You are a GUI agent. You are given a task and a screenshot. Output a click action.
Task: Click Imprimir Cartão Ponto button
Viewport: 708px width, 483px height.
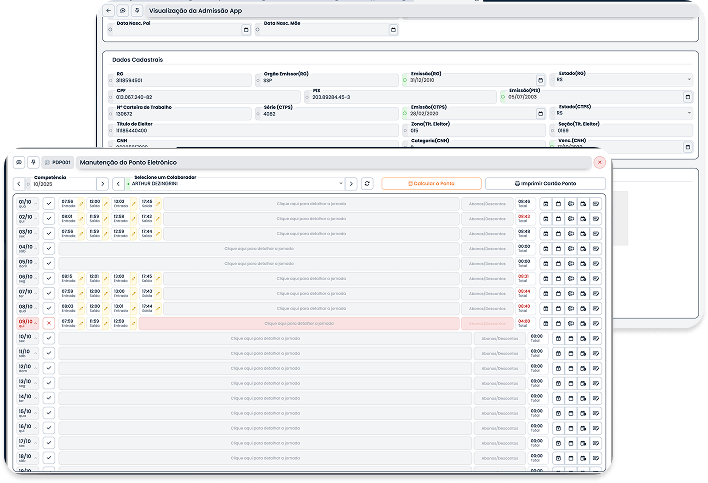(x=545, y=184)
